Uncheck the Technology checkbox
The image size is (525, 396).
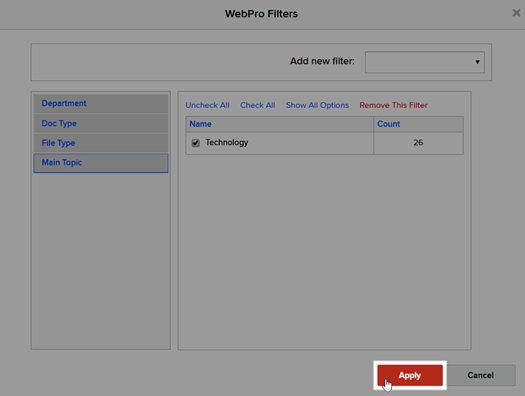click(x=196, y=143)
